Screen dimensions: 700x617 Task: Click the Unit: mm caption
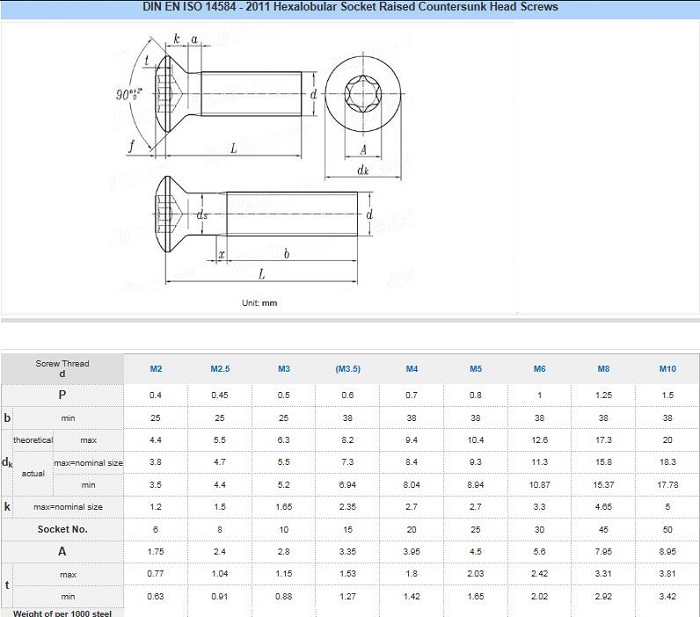tap(259, 303)
